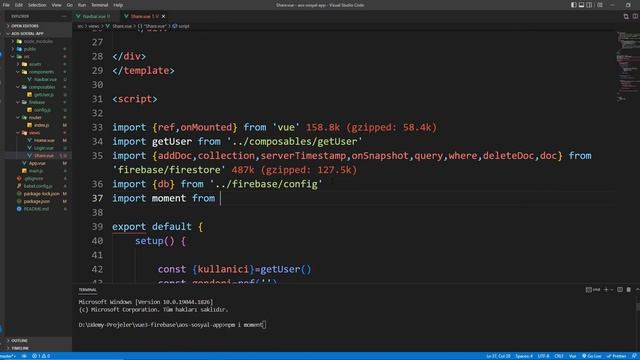
Task: Select language mode Vue in the status bar
Action: click(572, 356)
